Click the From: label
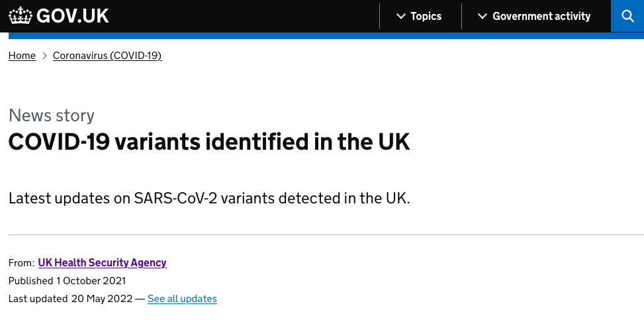Screen dimensions: 644x320 click(21, 263)
